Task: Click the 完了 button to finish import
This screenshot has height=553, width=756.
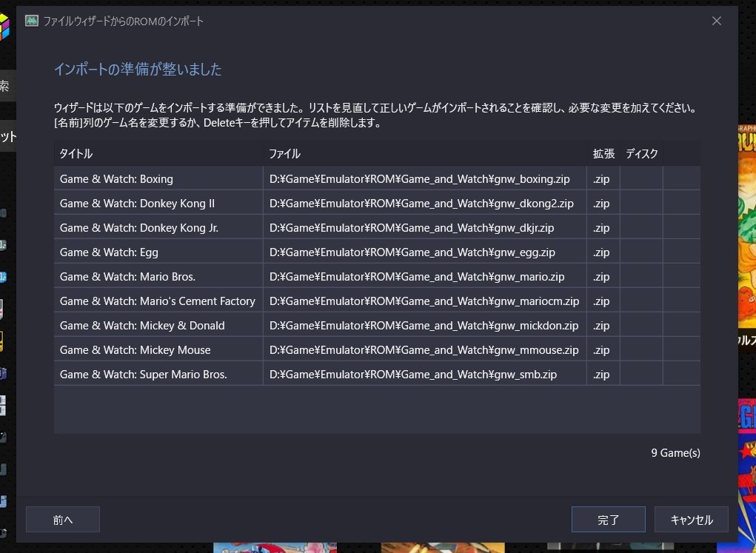Action: tap(608, 520)
